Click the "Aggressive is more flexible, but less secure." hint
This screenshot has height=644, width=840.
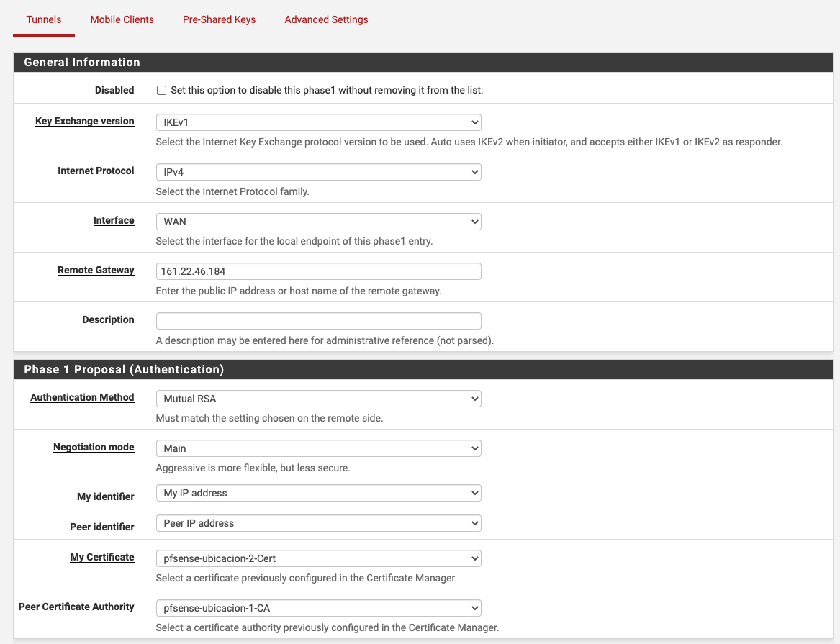pyautogui.click(x=253, y=468)
